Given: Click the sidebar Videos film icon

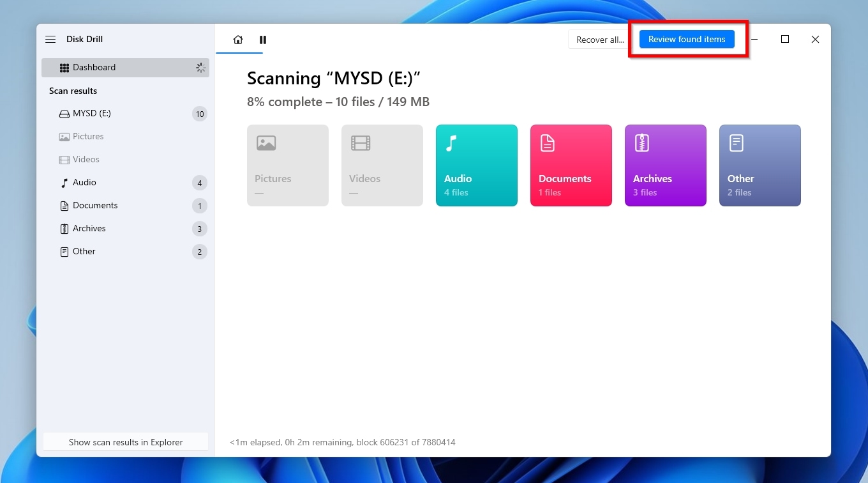Looking at the screenshot, I should [64, 160].
